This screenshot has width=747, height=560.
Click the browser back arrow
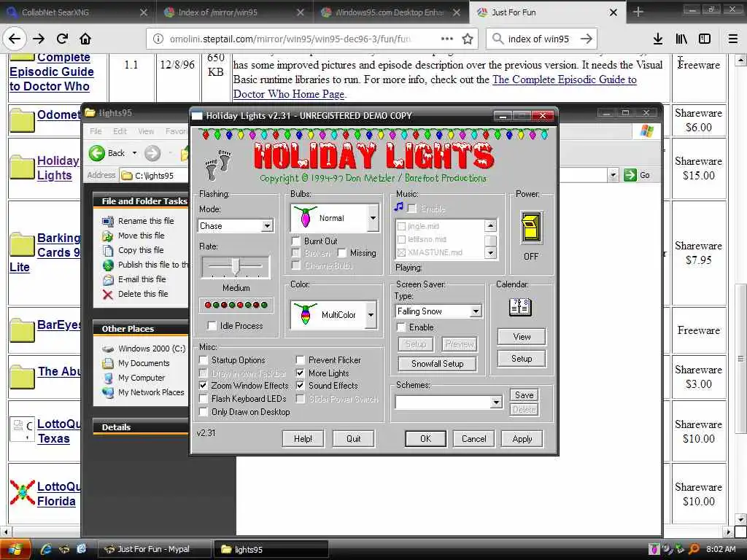(15, 39)
